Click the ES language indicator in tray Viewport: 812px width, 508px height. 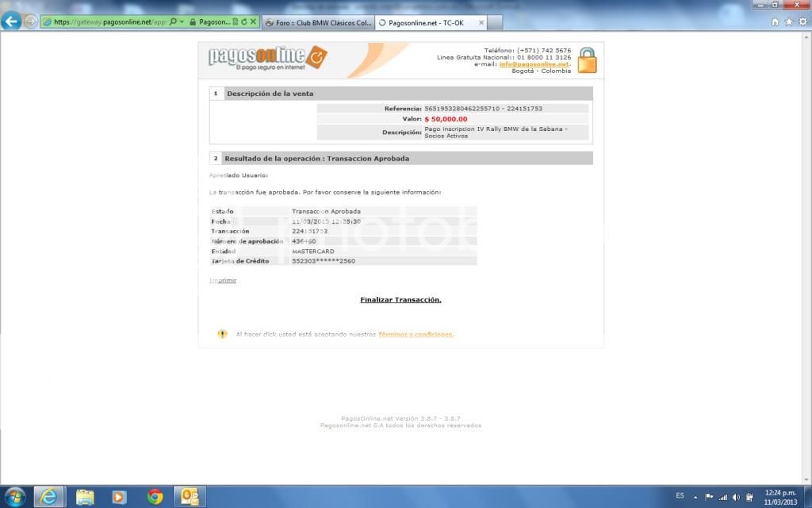coord(680,496)
